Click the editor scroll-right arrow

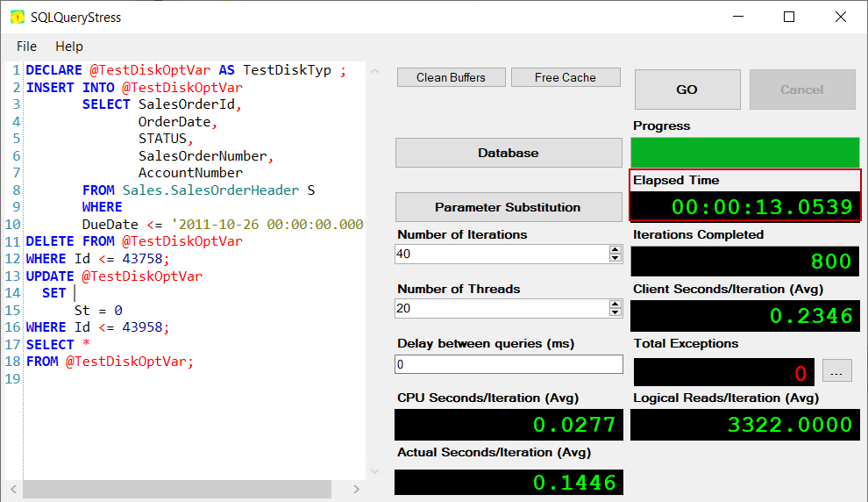click(x=356, y=489)
